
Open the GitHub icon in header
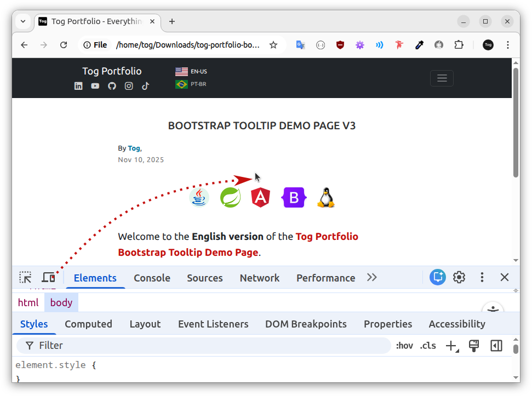coord(112,86)
